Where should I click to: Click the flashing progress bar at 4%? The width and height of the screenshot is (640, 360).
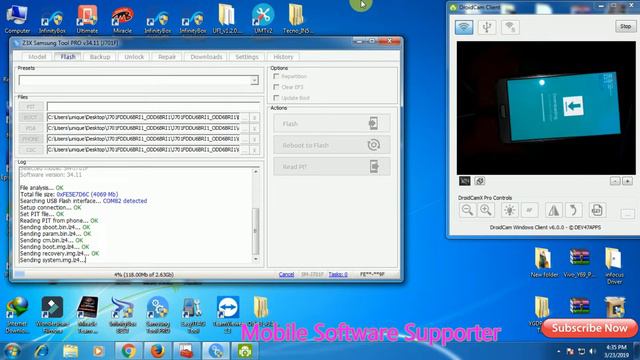click(x=144, y=275)
